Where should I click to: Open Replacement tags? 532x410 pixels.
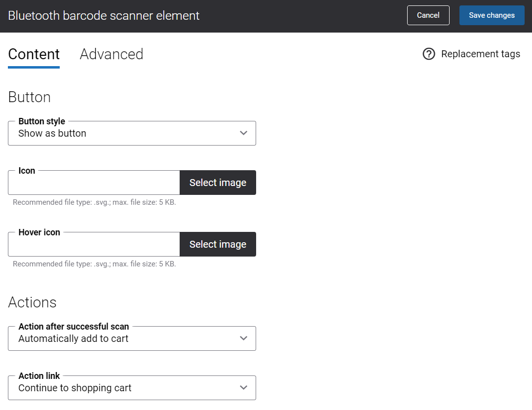click(x=481, y=54)
